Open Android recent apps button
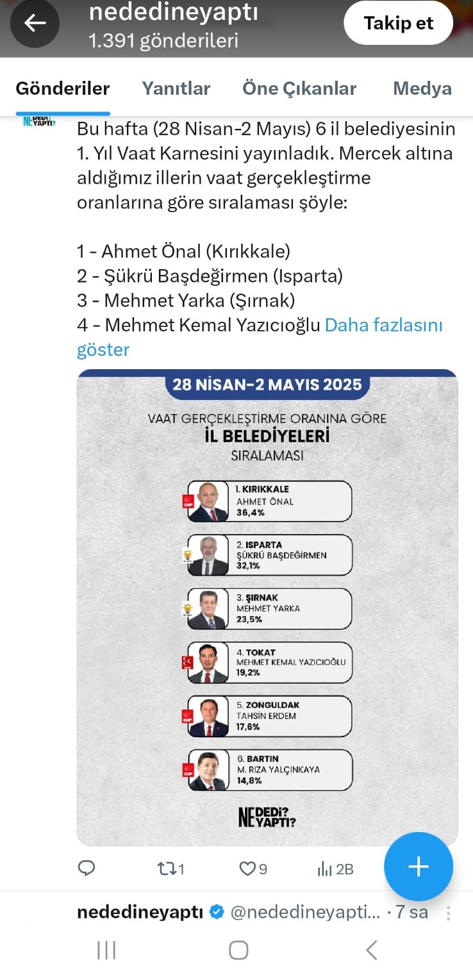 (x=106, y=950)
